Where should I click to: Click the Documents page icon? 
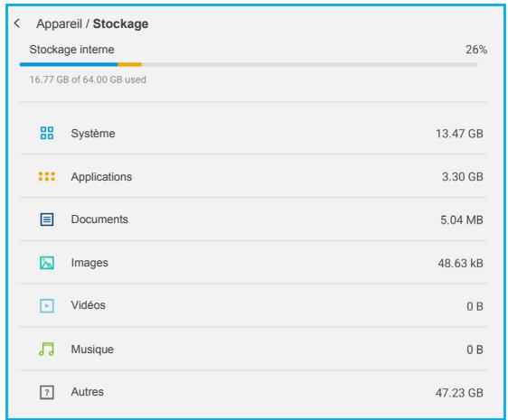click(x=47, y=219)
